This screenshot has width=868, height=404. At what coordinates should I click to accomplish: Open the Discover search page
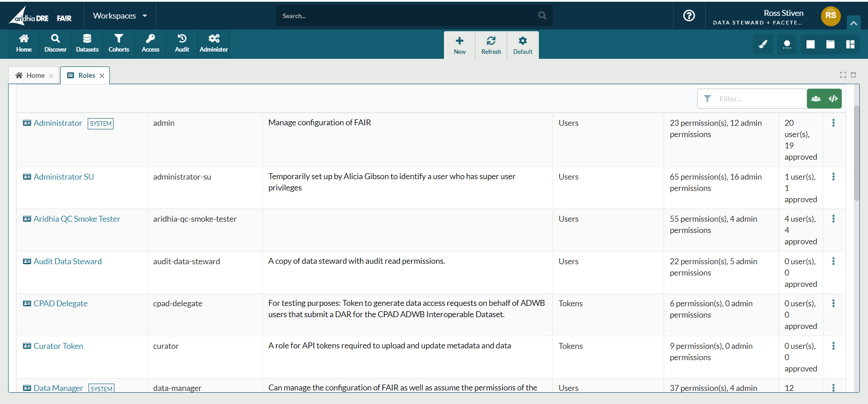point(55,43)
